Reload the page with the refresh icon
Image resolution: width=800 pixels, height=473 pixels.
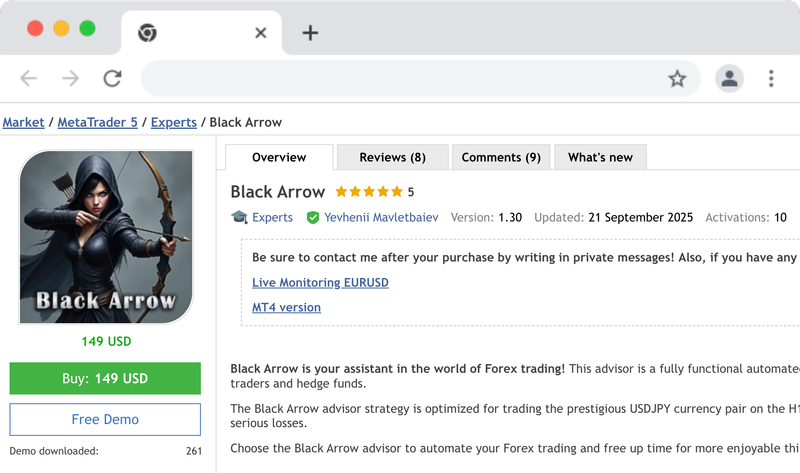[x=112, y=79]
